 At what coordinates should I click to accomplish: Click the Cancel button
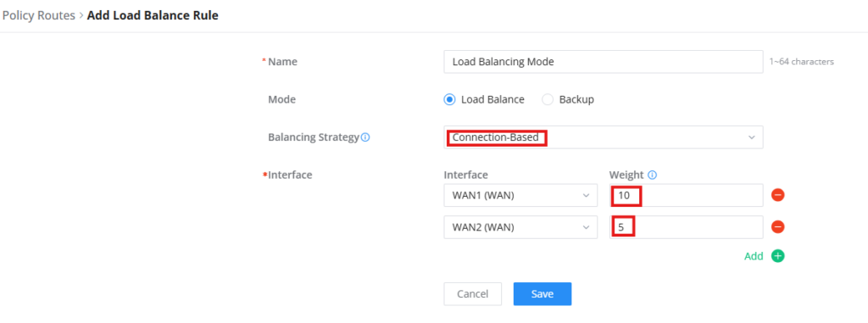click(x=472, y=293)
